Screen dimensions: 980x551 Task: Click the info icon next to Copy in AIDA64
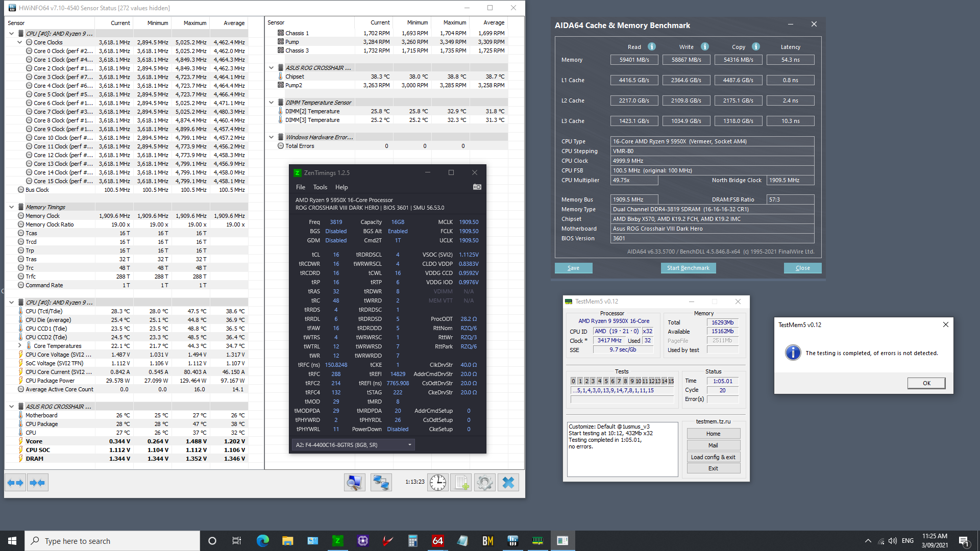pos(756,46)
